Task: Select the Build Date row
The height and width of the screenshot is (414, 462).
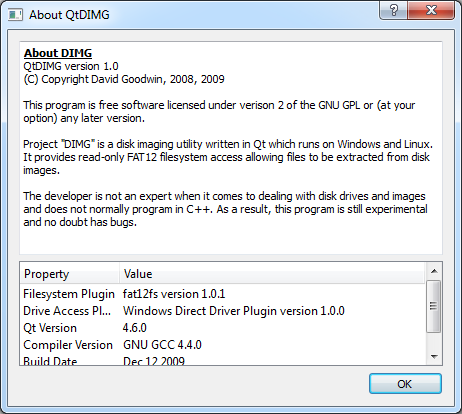Action: tap(223, 360)
